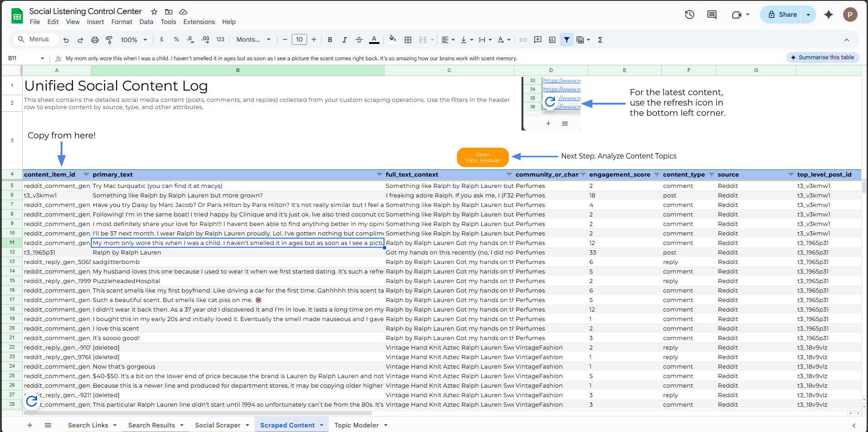This screenshot has height=432, width=868.
Task: Increase font size plus button
Action: click(x=314, y=40)
